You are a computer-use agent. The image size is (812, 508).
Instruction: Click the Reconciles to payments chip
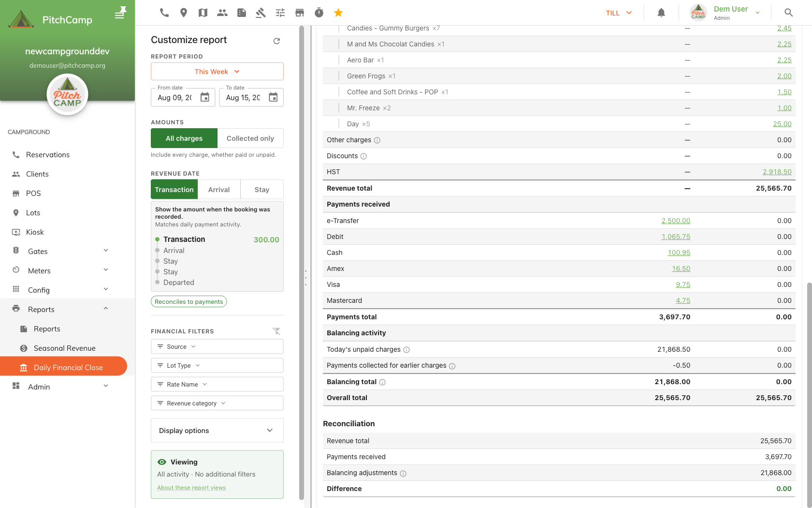(189, 301)
